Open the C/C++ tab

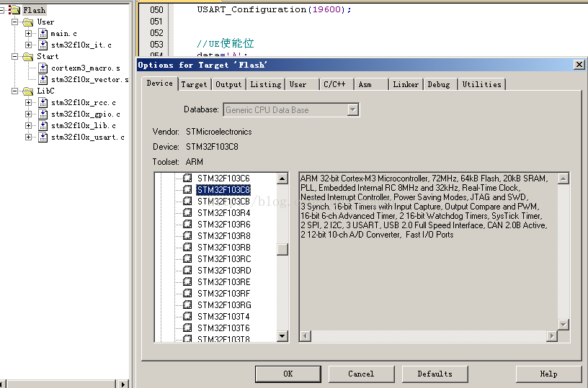[335, 84]
